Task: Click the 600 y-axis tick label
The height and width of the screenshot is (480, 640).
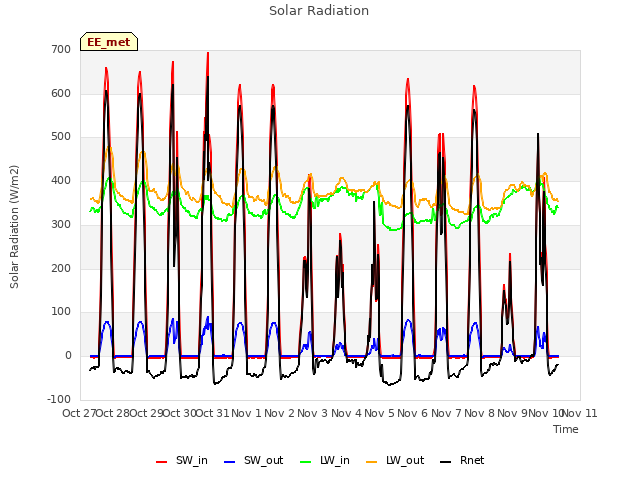Action: [61, 93]
